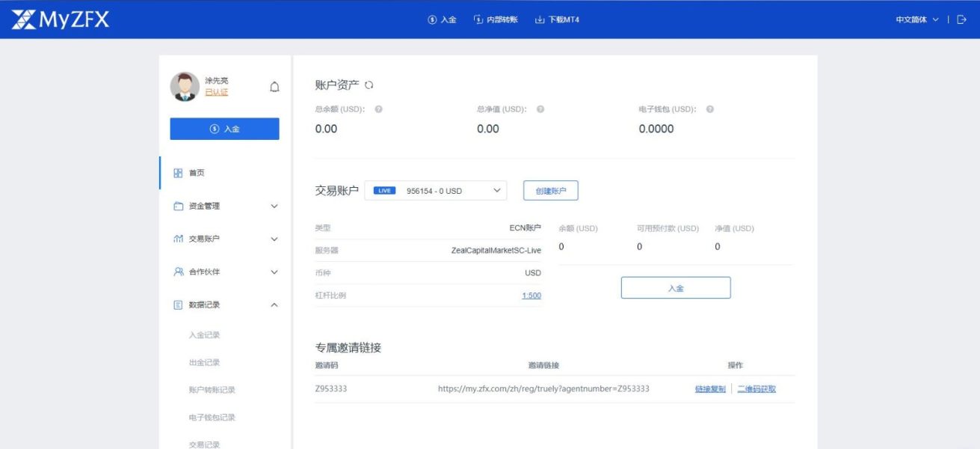Click help icon beside 总净值 (USD)

(x=540, y=109)
